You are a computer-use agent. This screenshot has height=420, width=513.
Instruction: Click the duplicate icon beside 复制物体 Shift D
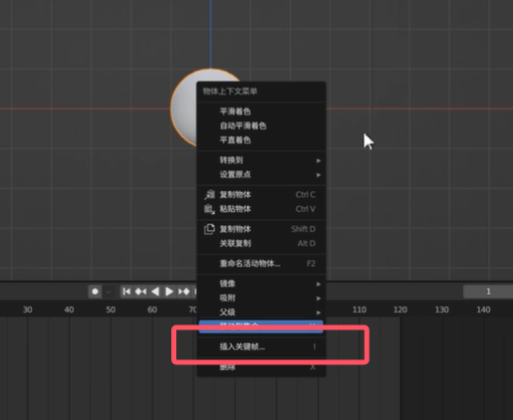click(209, 229)
